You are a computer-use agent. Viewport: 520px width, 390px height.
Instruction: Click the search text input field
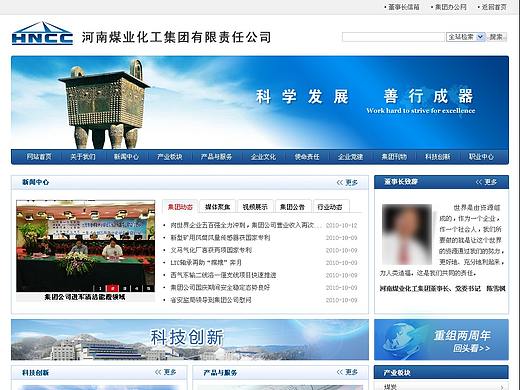[x=393, y=37]
